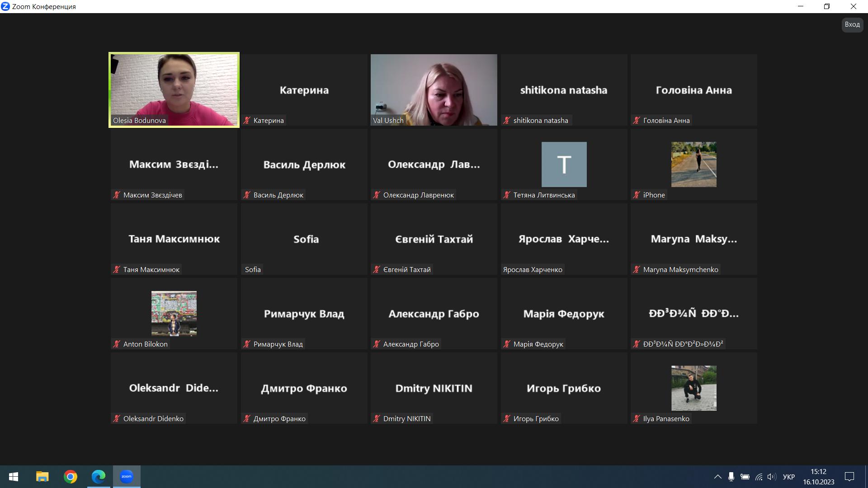Click muted mic icon beside Марія Федорук
Screen dimensions: 868x488
[x=507, y=344]
